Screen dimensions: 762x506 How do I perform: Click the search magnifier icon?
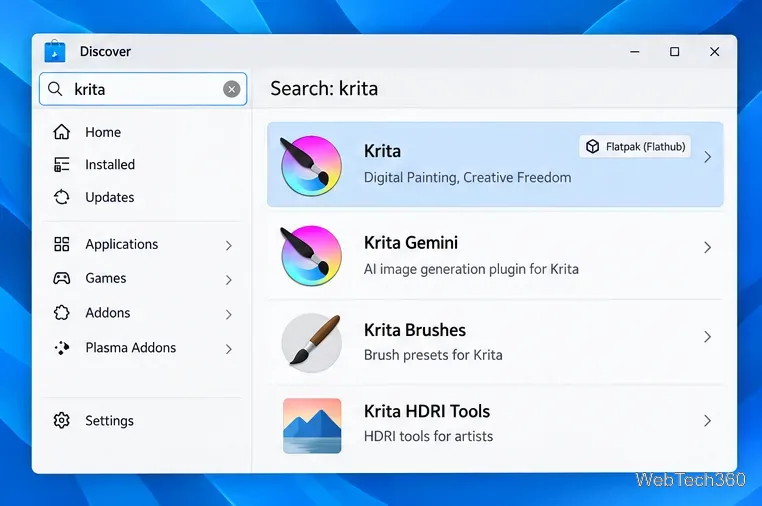[x=55, y=89]
